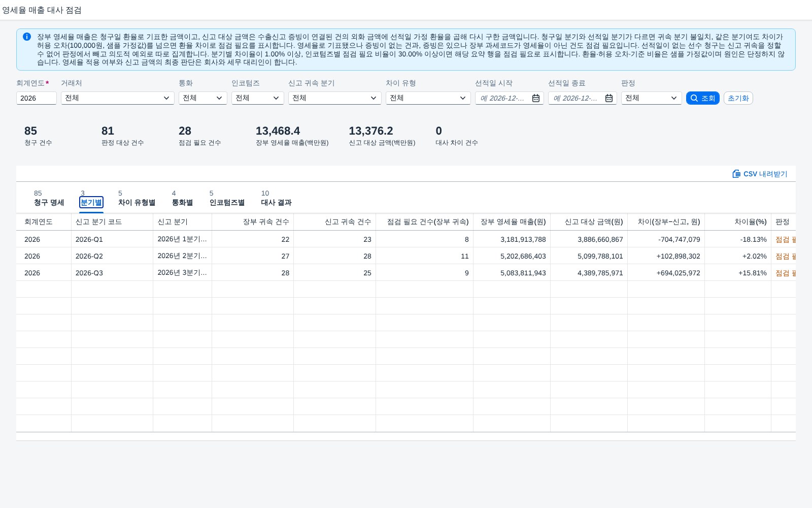The image size is (812, 508).
Task: Click the difference value -704,747,079
Action: (679, 239)
